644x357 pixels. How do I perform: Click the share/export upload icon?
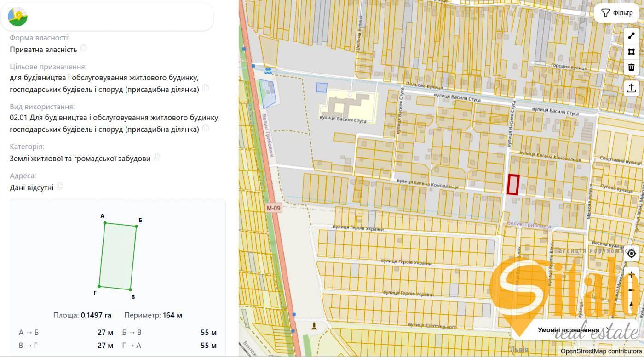[631, 88]
